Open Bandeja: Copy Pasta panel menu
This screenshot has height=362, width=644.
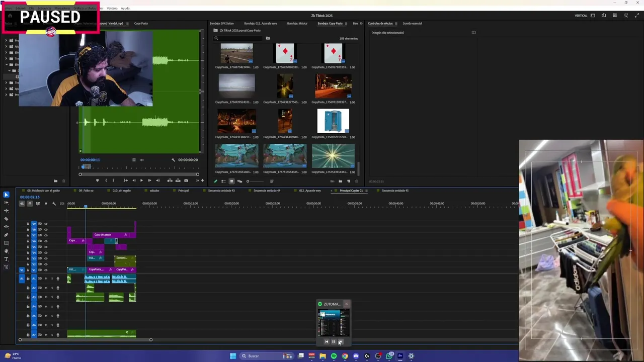pyautogui.click(x=346, y=23)
